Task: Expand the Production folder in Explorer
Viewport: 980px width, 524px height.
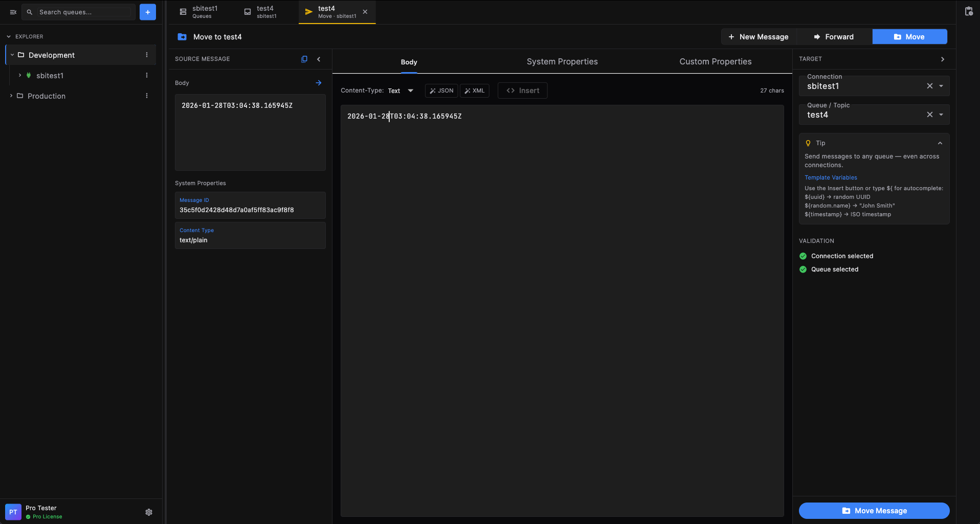Action: tap(11, 96)
